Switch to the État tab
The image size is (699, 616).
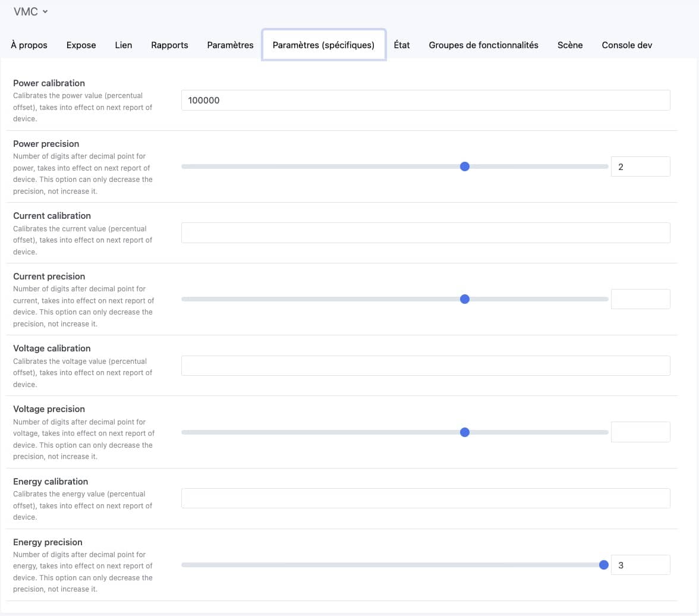tap(402, 45)
